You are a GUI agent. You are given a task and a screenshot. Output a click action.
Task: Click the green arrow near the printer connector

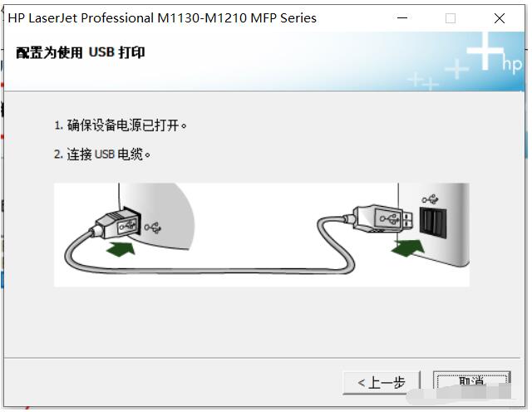[121, 249]
